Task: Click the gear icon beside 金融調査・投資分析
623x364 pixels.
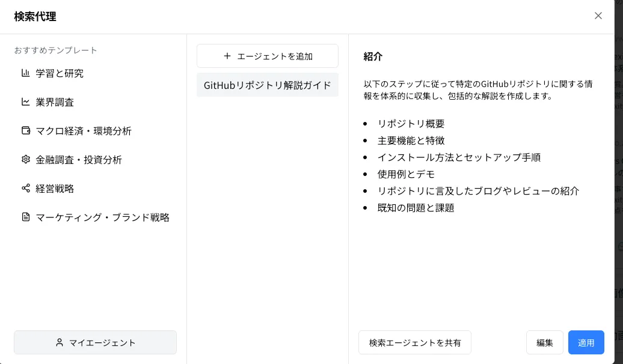Action: click(25, 160)
